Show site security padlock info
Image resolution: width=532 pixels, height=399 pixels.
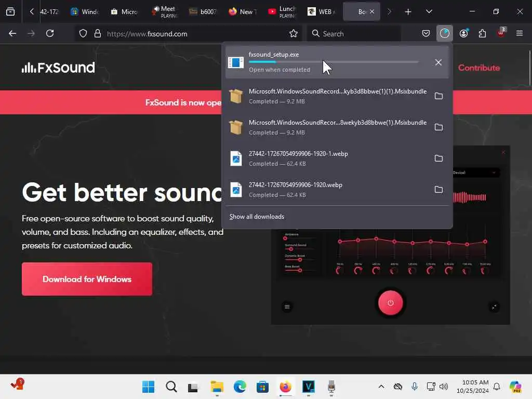pyautogui.click(x=98, y=34)
